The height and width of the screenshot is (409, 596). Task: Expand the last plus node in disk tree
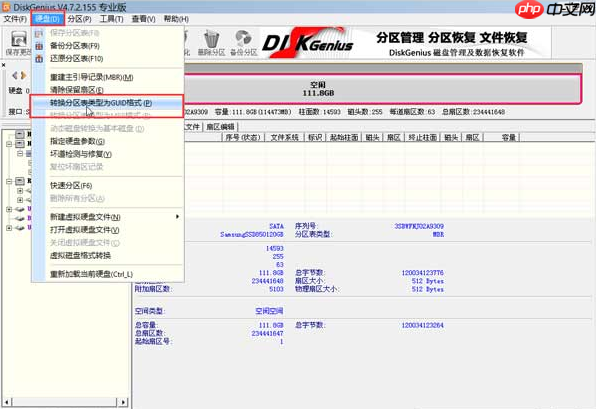click(x=9, y=228)
